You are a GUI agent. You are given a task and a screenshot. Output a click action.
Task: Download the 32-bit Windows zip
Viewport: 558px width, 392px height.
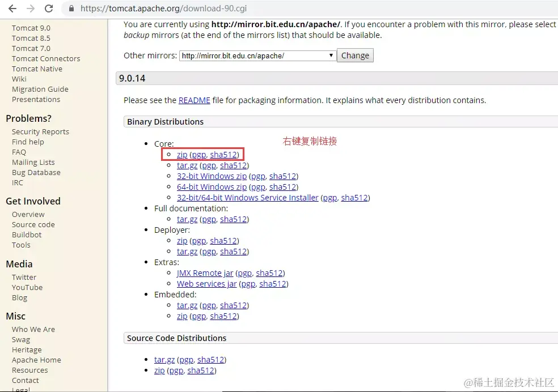212,176
